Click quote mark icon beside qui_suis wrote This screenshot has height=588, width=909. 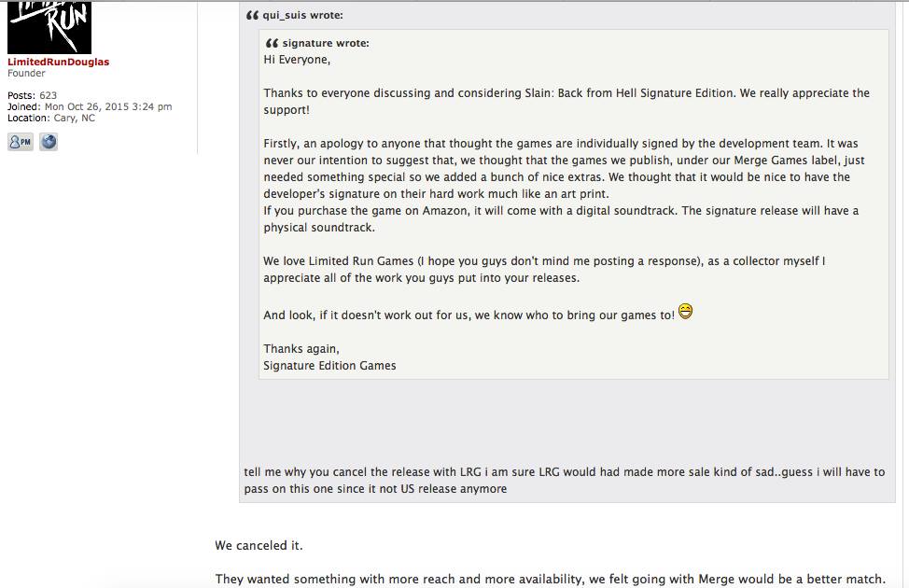point(252,15)
